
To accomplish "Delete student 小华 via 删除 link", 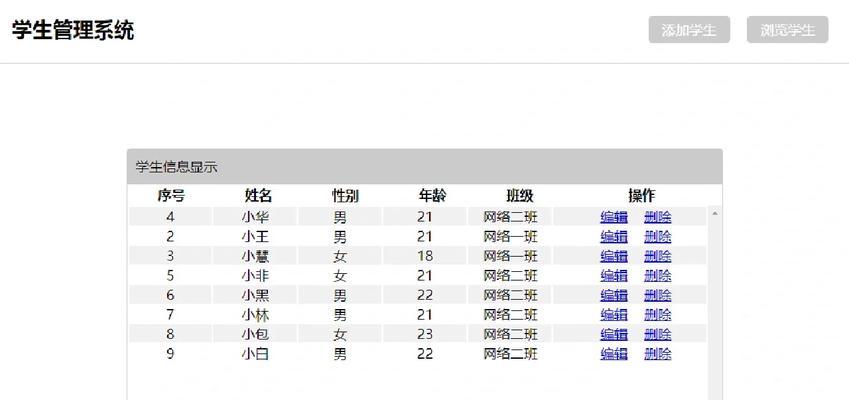I will tap(658, 217).
